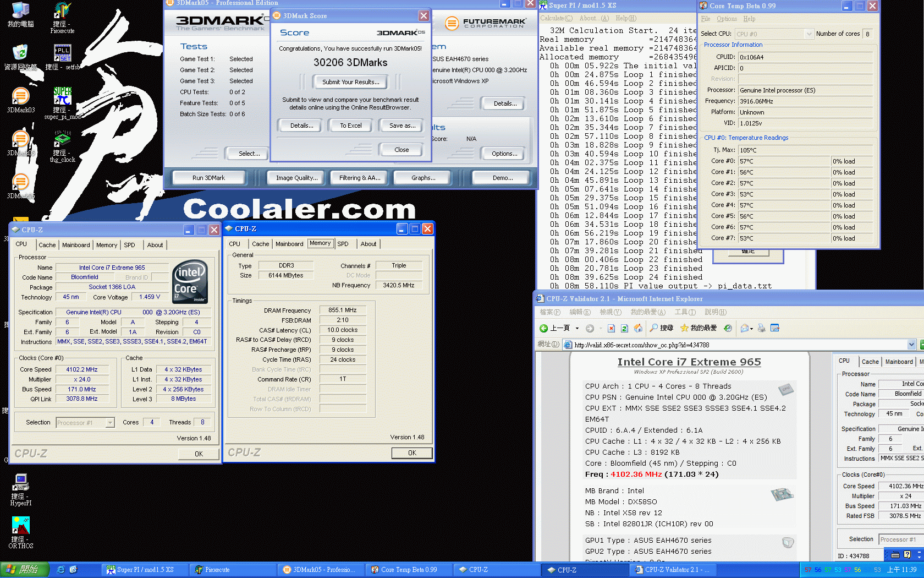Click OK in left CPU-Z window
The image size is (924, 578).
[x=199, y=454]
